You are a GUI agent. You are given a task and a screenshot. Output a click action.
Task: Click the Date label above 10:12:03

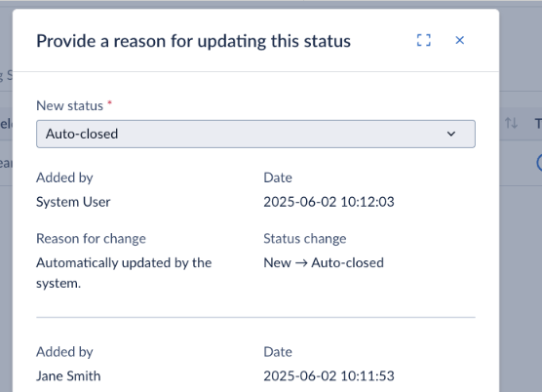point(278,177)
